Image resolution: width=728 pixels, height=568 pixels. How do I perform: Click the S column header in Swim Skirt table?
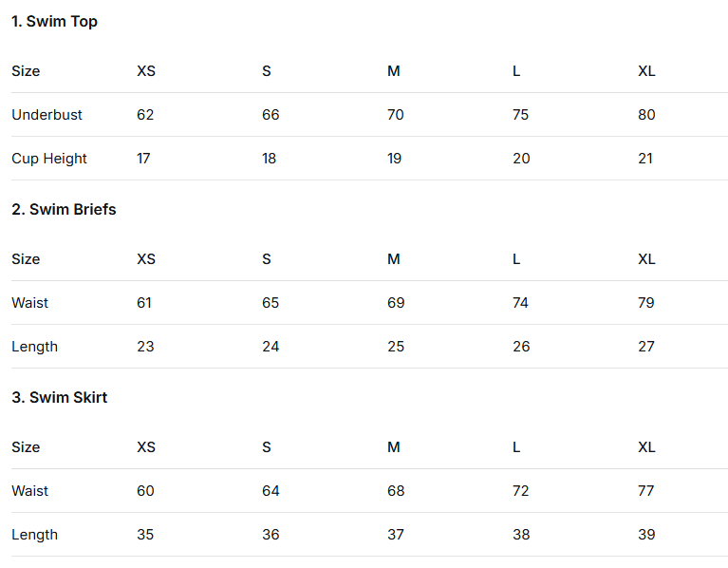267,447
